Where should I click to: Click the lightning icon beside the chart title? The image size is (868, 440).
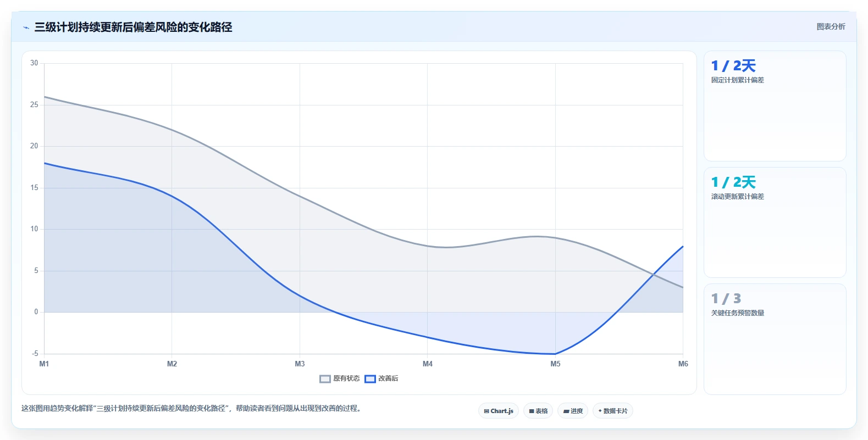click(26, 27)
